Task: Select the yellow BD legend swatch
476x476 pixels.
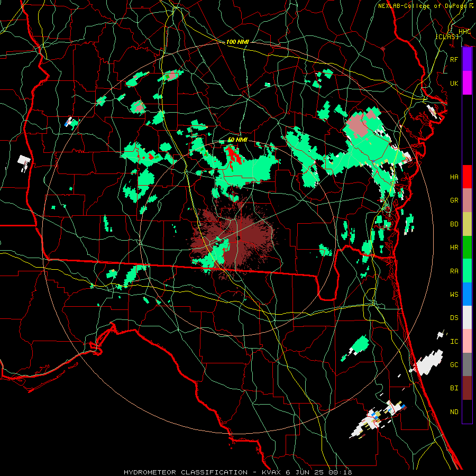Action: coord(467,224)
